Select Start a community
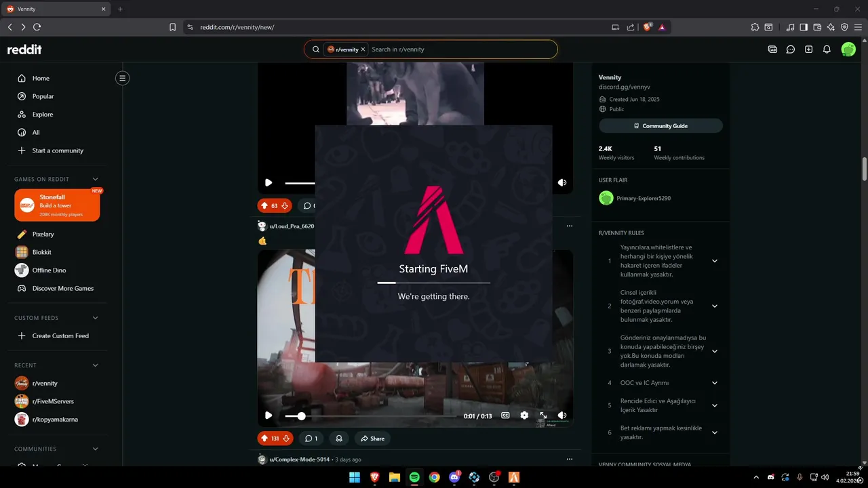Viewport: 868px width, 488px height. point(57,150)
